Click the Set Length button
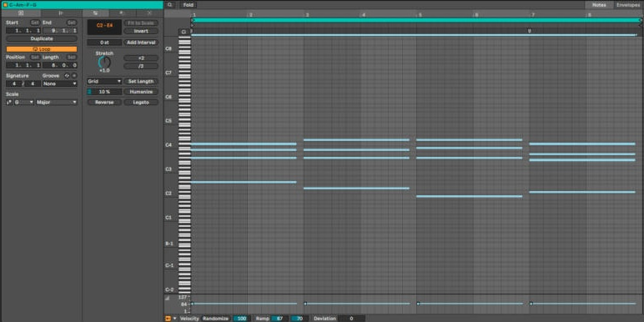 [x=141, y=82]
